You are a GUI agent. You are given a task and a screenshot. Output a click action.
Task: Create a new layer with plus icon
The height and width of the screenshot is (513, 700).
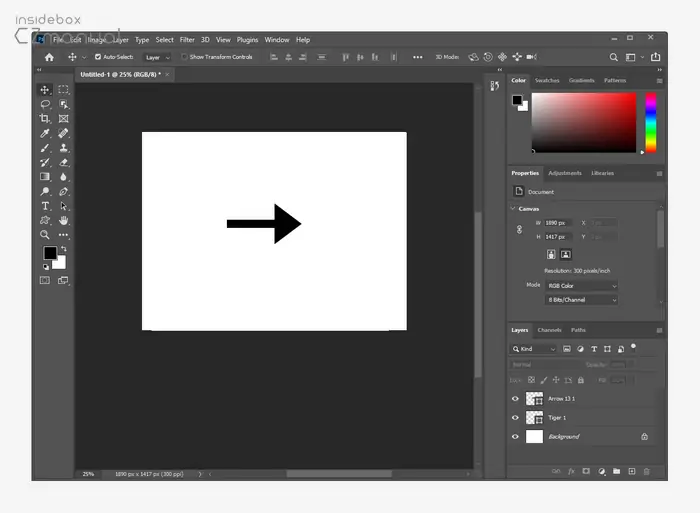[631, 471]
